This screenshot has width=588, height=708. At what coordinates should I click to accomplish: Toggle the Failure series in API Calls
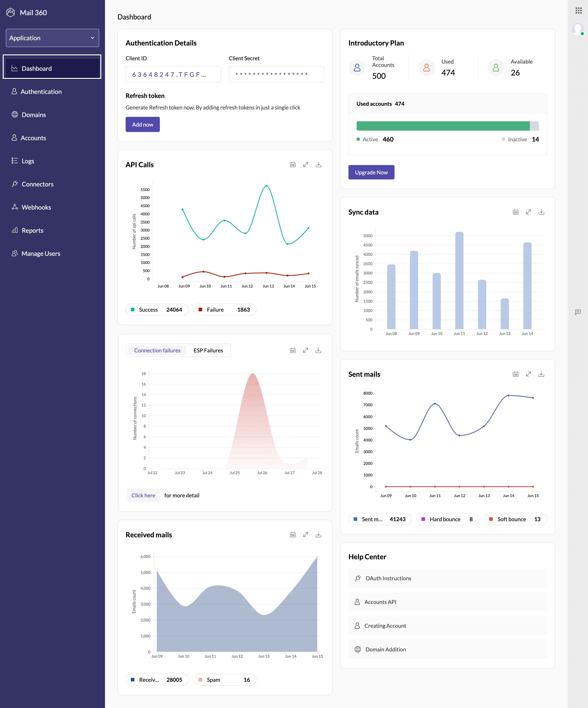[x=225, y=309]
